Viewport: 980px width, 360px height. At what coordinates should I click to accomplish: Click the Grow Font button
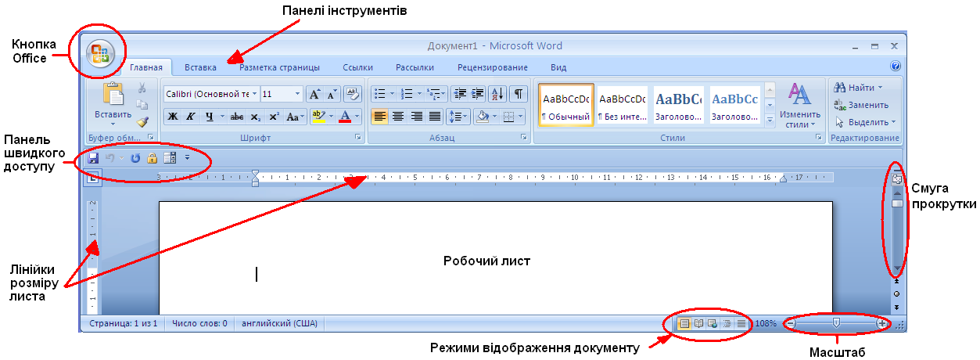point(314,94)
